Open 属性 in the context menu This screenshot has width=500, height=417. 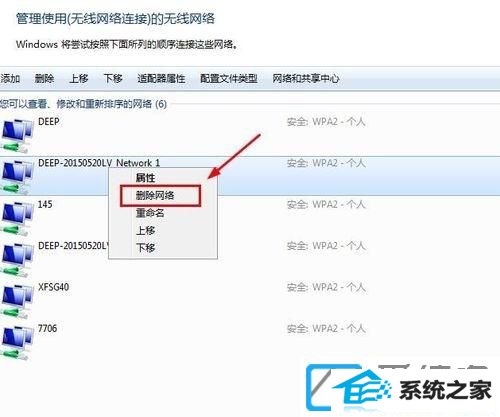tap(145, 178)
